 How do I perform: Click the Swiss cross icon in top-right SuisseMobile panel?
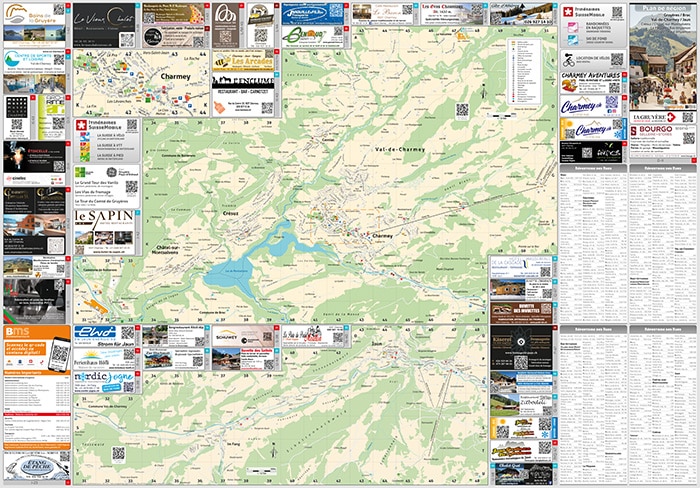(568, 12)
